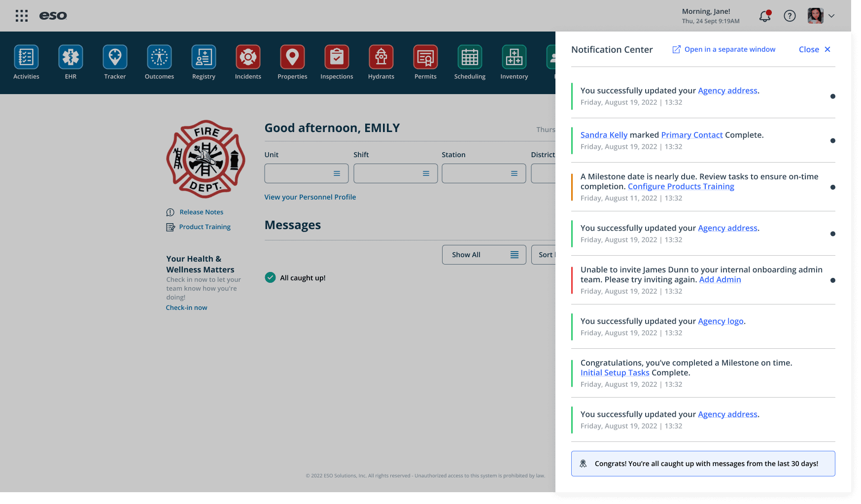Screen dimensions: 861x504
Task: Click the Fire Dept agency logo
Action: pos(206,159)
